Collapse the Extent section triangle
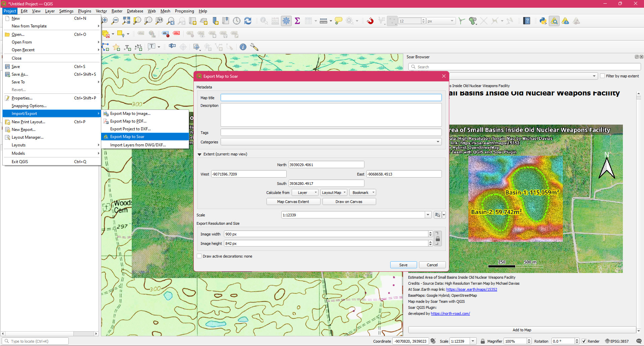The image size is (644, 346). tap(199, 154)
